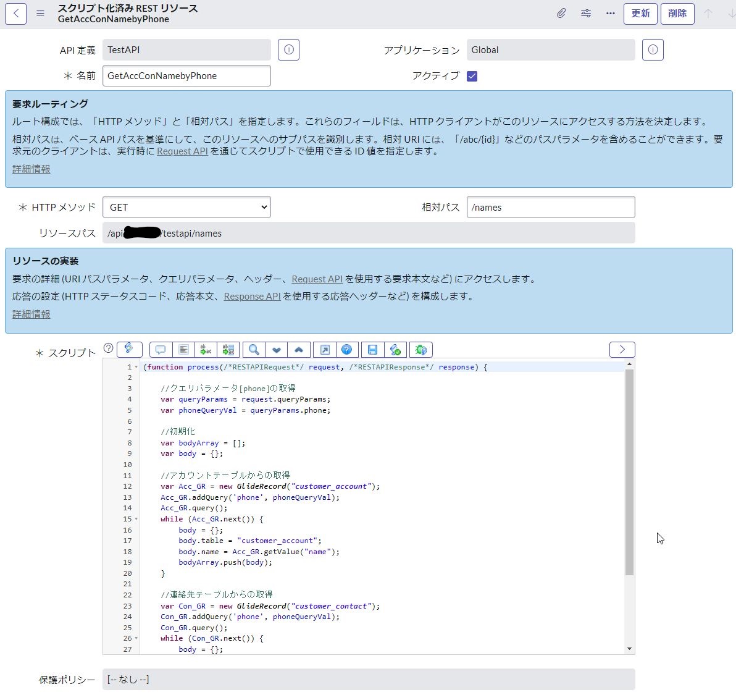This screenshot has width=736, height=700.
Task: Click inside the 相対パス input field
Action: click(550, 207)
